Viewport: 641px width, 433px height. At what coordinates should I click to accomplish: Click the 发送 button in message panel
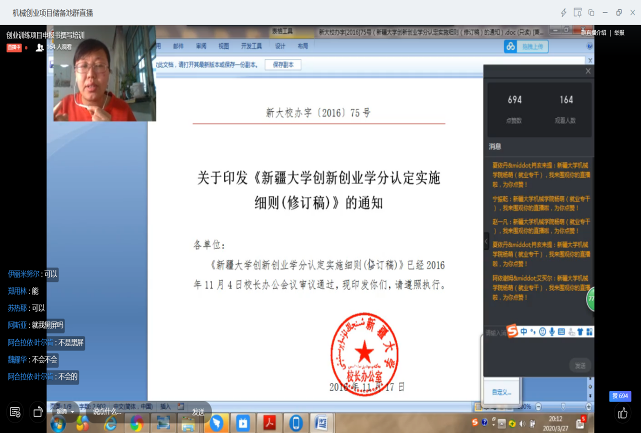click(580, 365)
